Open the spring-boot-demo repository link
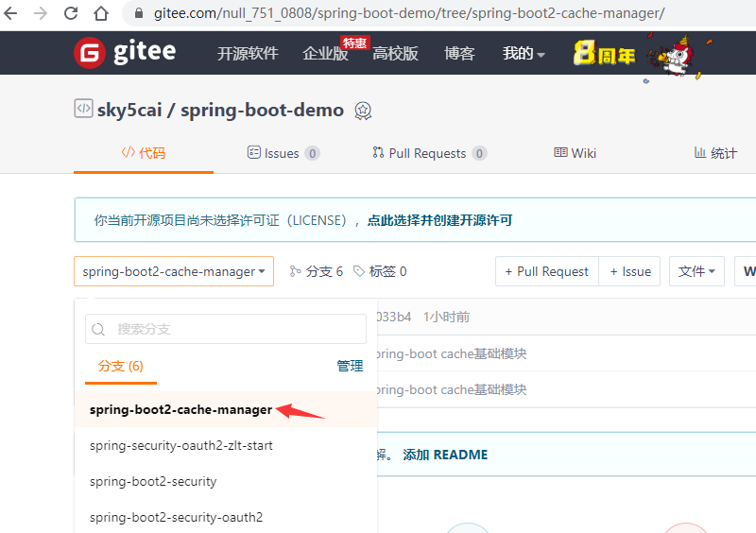This screenshot has width=756, height=533. tap(263, 110)
